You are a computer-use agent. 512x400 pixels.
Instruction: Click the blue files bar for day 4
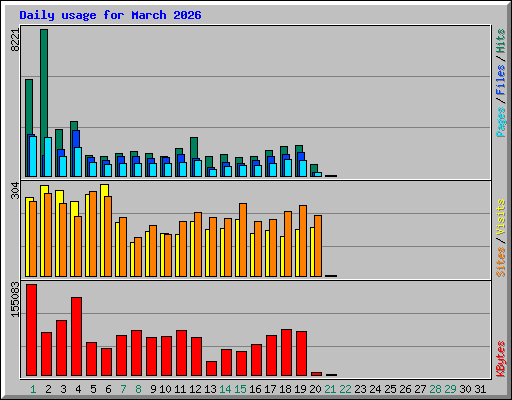pyautogui.click(x=76, y=139)
